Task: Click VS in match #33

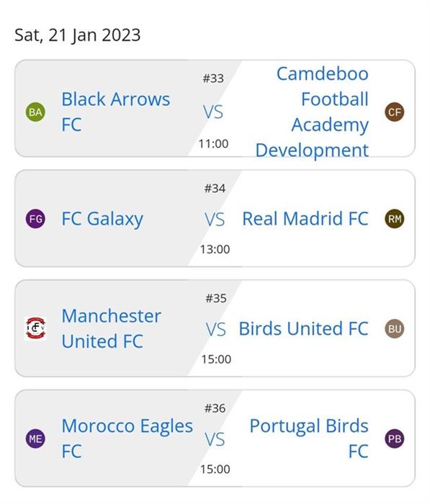Action: point(213,112)
